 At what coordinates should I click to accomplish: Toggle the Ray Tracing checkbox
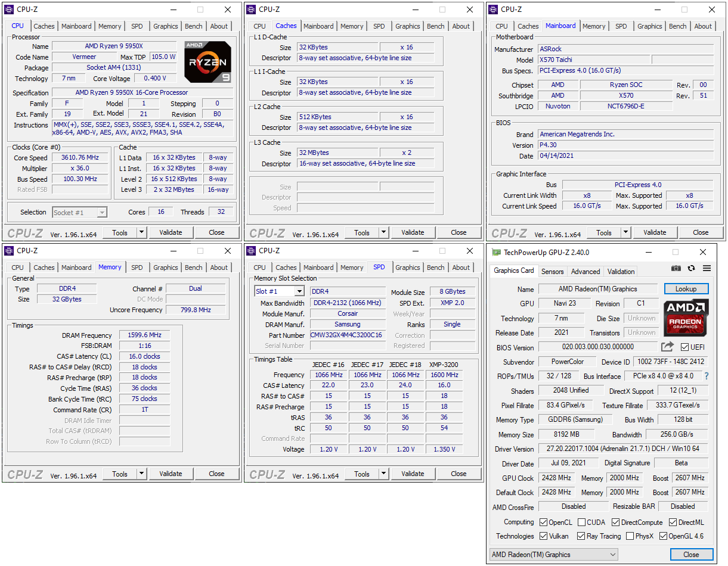581,536
